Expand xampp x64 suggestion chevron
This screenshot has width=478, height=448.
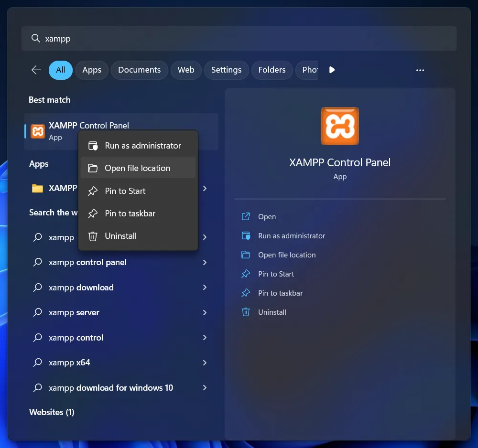(205, 363)
